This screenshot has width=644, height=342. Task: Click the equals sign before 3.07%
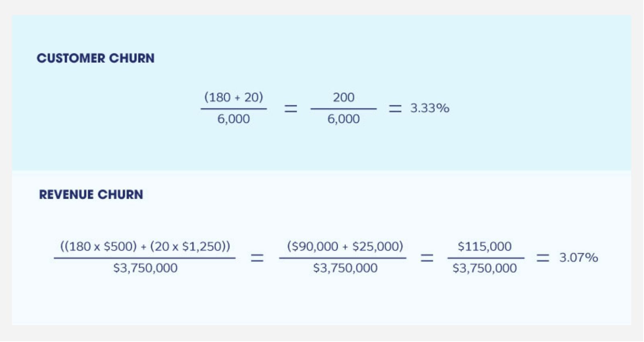[x=543, y=258]
